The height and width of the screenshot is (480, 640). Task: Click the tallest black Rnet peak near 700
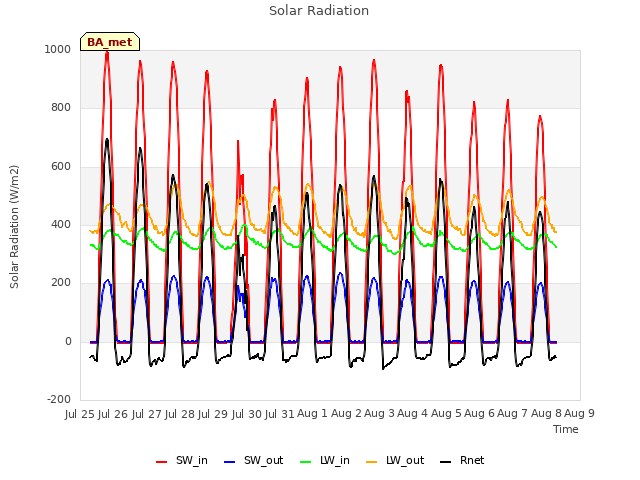[107, 140]
